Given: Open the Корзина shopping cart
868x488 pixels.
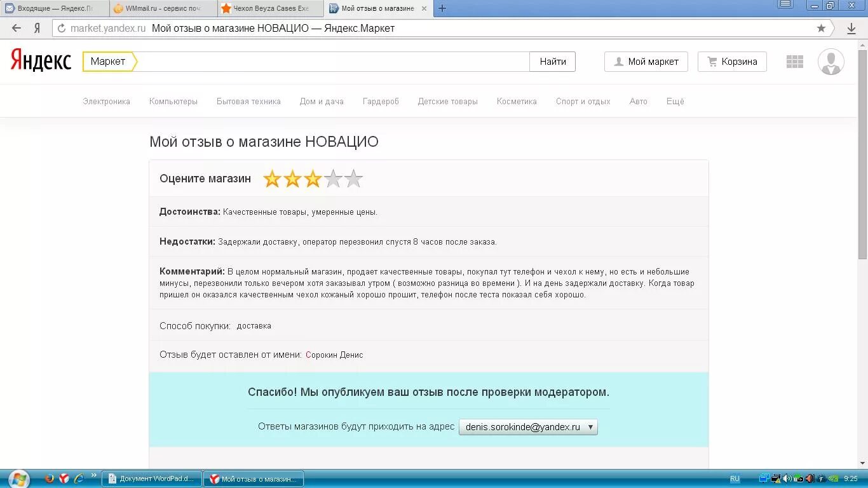Looking at the screenshot, I should pyautogui.click(x=732, y=62).
